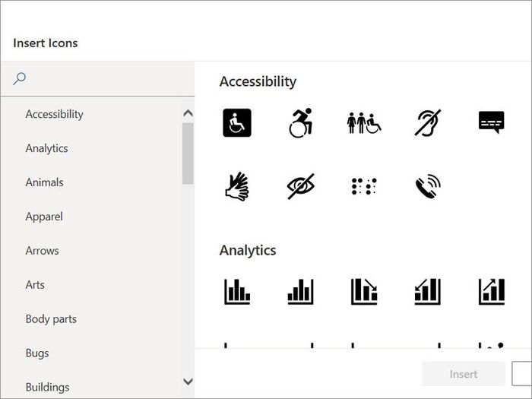Image resolution: width=532 pixels, height=399 pixels.
Task: Choose the low vision crossed eye icon
Action: coord(301,186)
